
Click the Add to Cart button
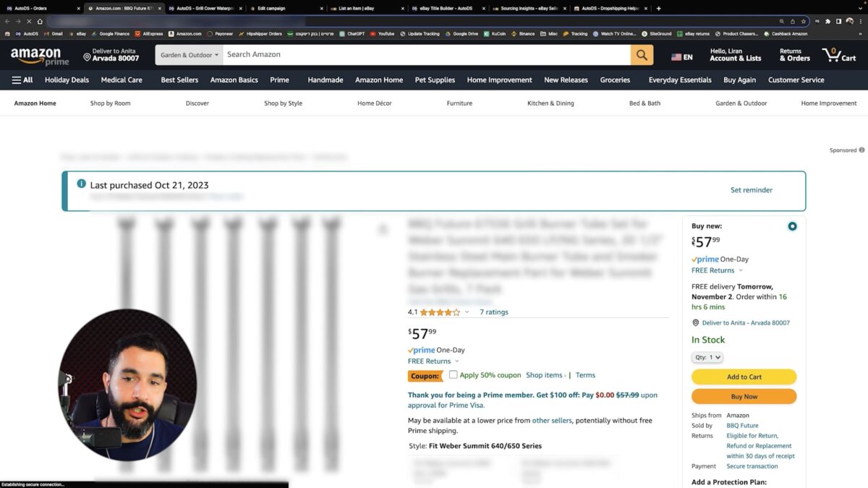(x=744, y=377)
